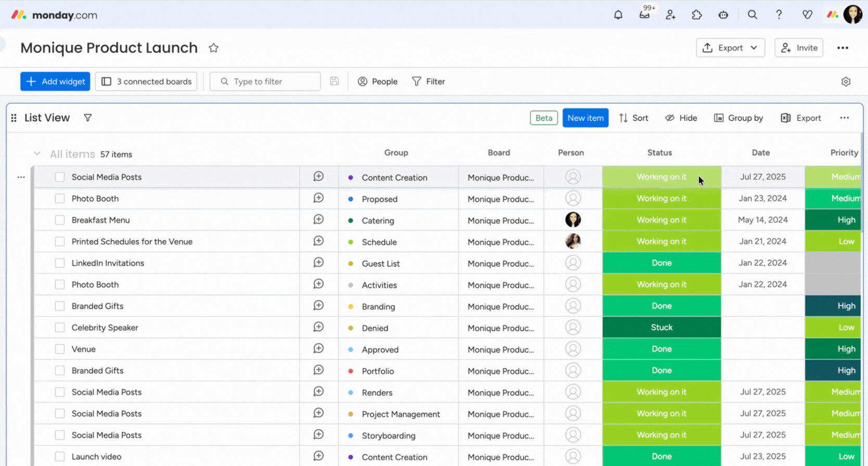Open the inbox with 99+ badge
This screenshot has width=868, height=466.
(644, 15)
